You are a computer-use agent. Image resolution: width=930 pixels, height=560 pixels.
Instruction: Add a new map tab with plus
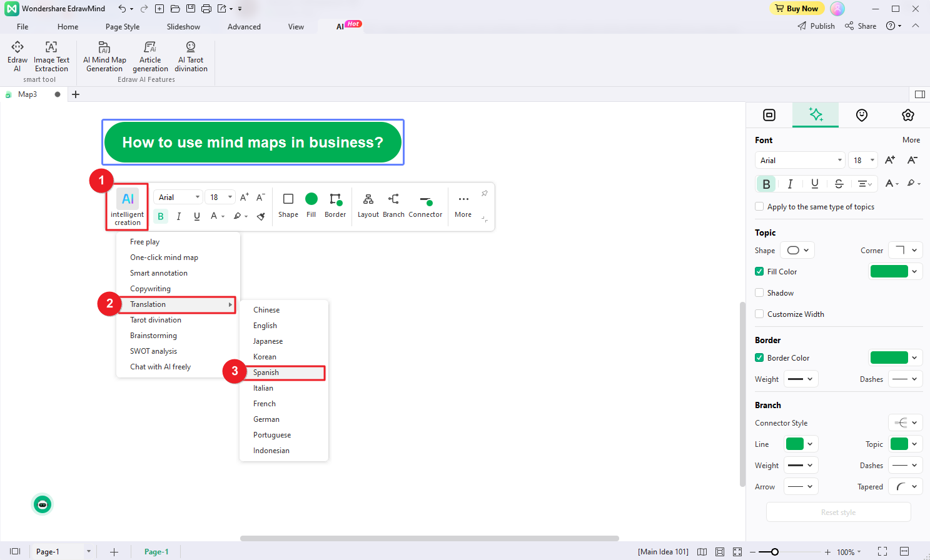point(76,94)
